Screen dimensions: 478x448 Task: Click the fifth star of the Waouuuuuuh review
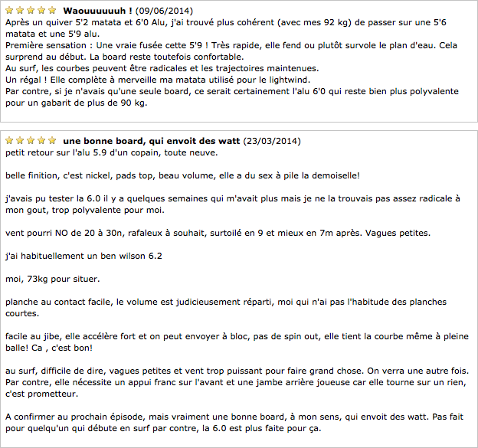pyautogui.click(x=52, y=11)
